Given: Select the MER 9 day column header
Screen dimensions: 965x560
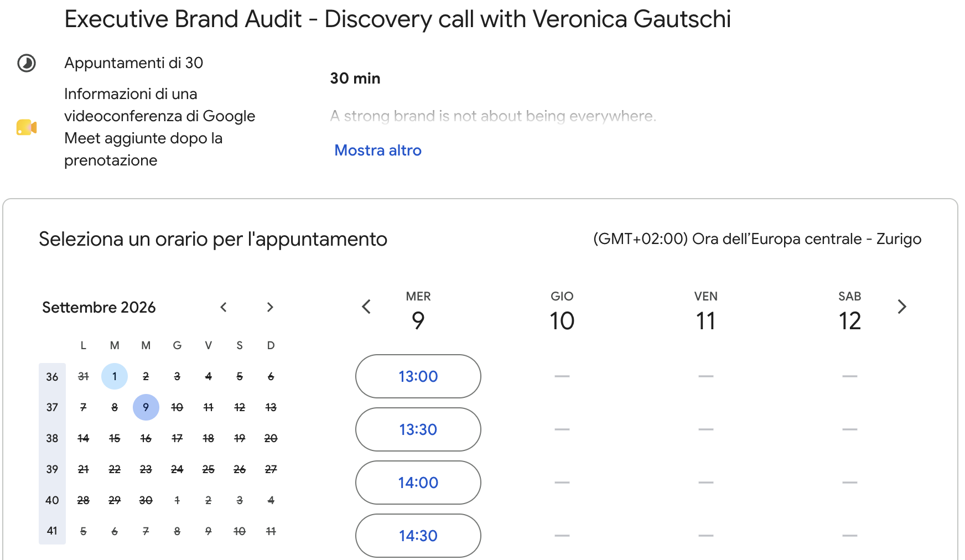Looking at the screenshot, I should [418, 312].
